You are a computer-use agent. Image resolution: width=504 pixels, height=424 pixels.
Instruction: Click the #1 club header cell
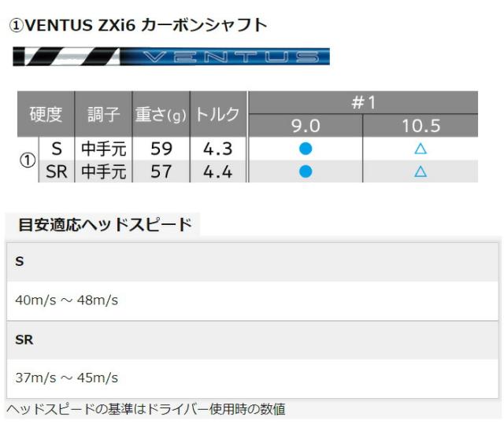363,102
